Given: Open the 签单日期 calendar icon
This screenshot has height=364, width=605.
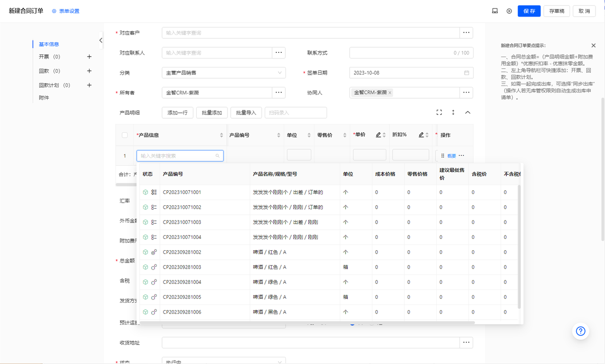Looking at the screenshot, I should [467, 73].
